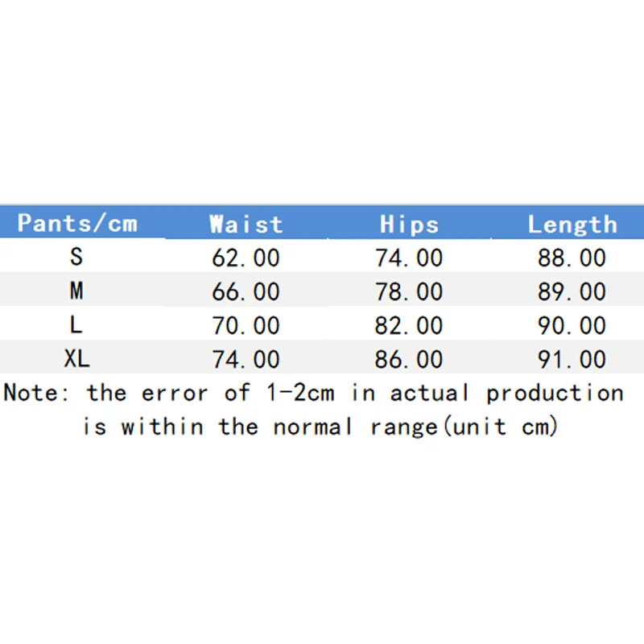Click the waist value 62.00

point(246,258)
